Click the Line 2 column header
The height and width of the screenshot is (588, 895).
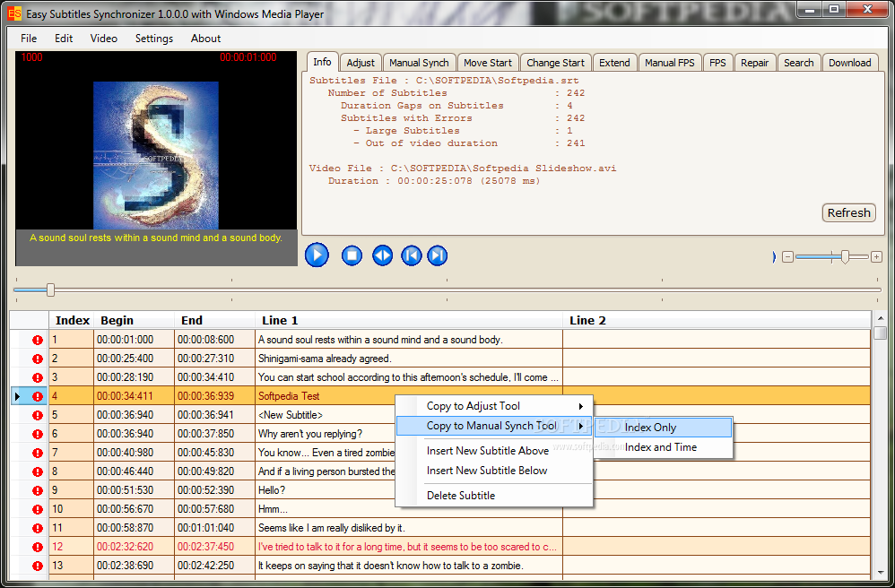coord(717,321)
